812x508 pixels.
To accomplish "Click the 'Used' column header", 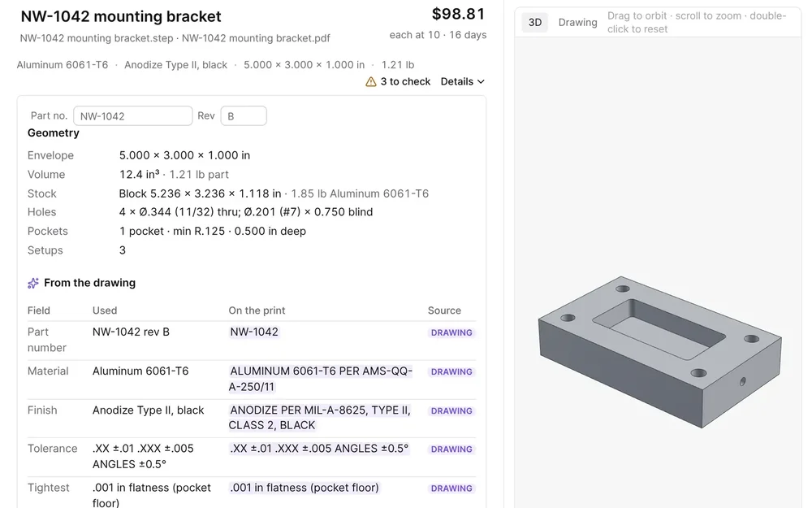I will pyautogui.click(x=105, y=310).
